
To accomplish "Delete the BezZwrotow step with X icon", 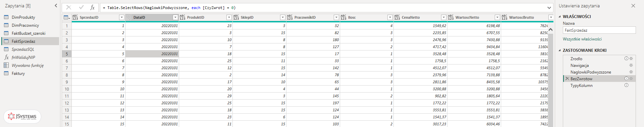I will click(567, 79).
